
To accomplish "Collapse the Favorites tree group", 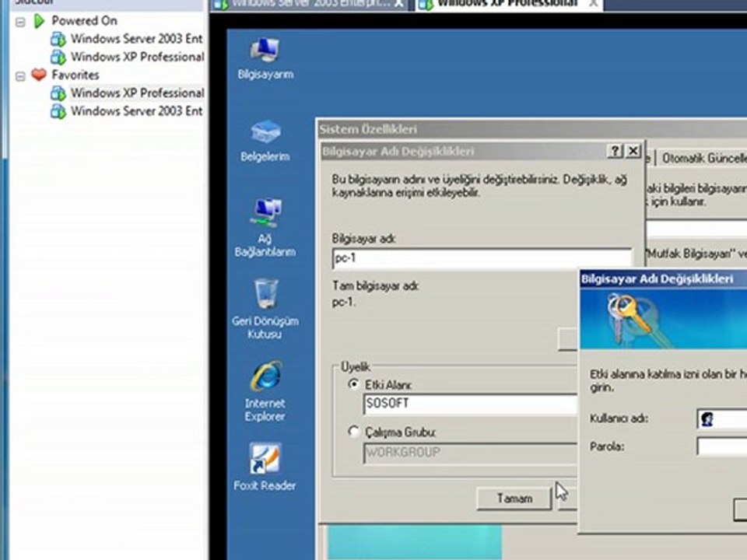I will pyautogui.click(x=20, y=76).
